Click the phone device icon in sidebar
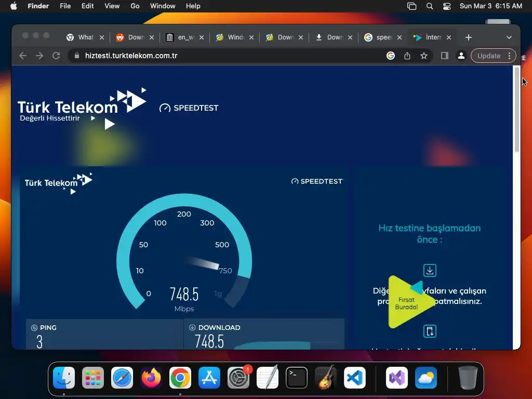 coord(430,331)
